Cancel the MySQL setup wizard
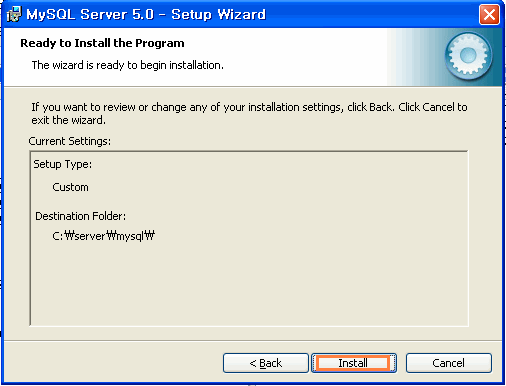506x386 pixels. tap(449, 363)
